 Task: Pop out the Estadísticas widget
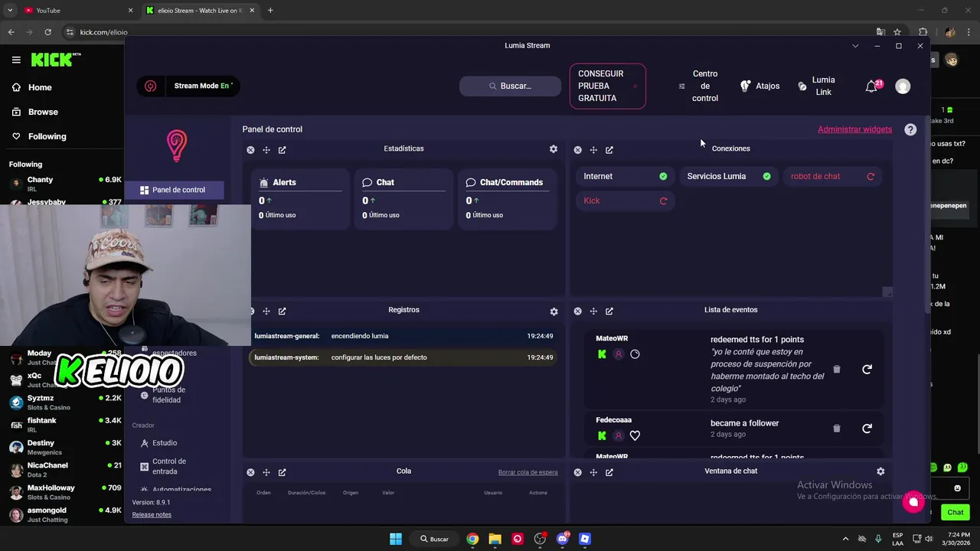[283, 150]
